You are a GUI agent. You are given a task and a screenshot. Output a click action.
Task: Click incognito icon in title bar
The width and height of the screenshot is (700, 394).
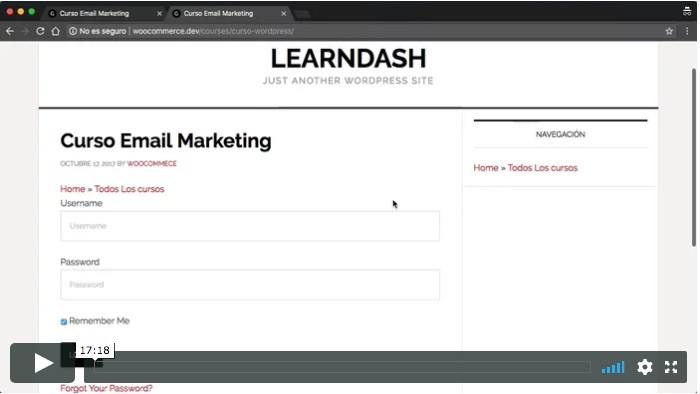(x=687, y=11)
